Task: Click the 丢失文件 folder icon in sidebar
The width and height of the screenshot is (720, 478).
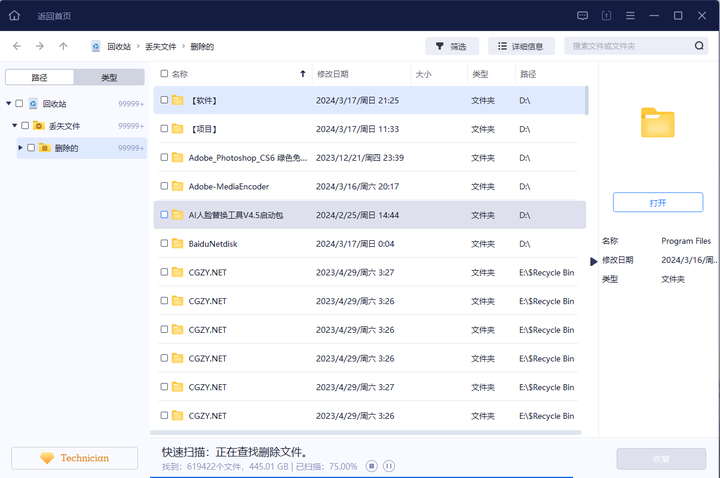Action: [39, 126]
